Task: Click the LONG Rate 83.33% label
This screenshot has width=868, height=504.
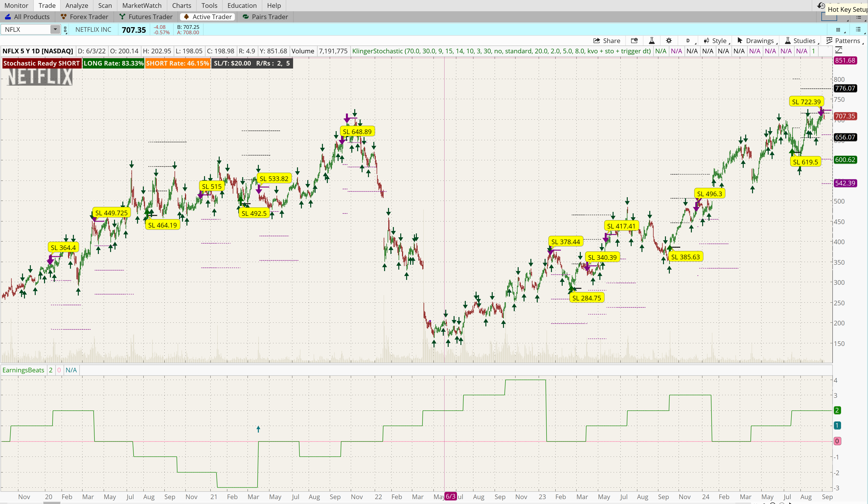Action: tap(113, 63)
